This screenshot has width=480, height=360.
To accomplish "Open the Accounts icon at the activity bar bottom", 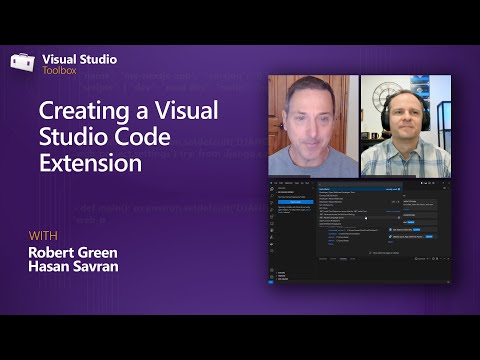I will click(x=272, y=270).
